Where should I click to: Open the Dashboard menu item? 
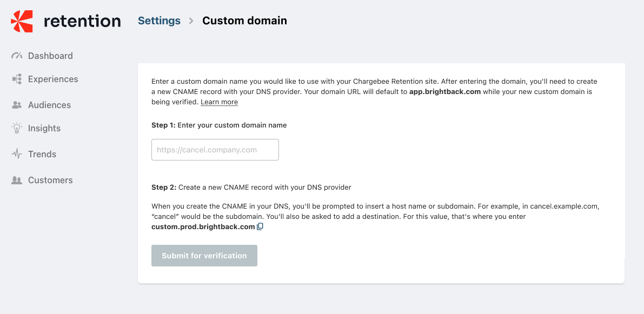(50, 56)
